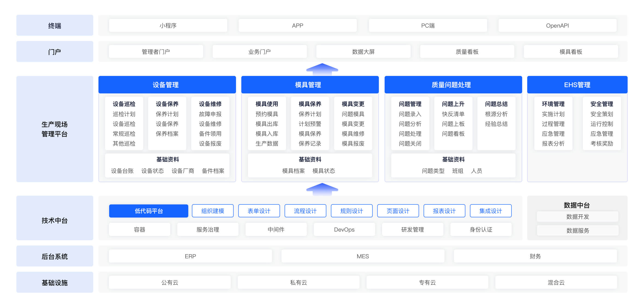Click 模具状态 in 基础资料
Screen dimensions: 644x308
(324, 171)
